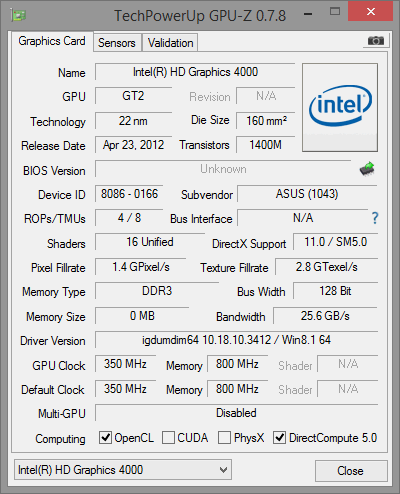The height and width of the screenshot is (494, 400).
Task: Click the Name field Intel(R) HD Graphics 4000
Action: [x=195, y=72]
